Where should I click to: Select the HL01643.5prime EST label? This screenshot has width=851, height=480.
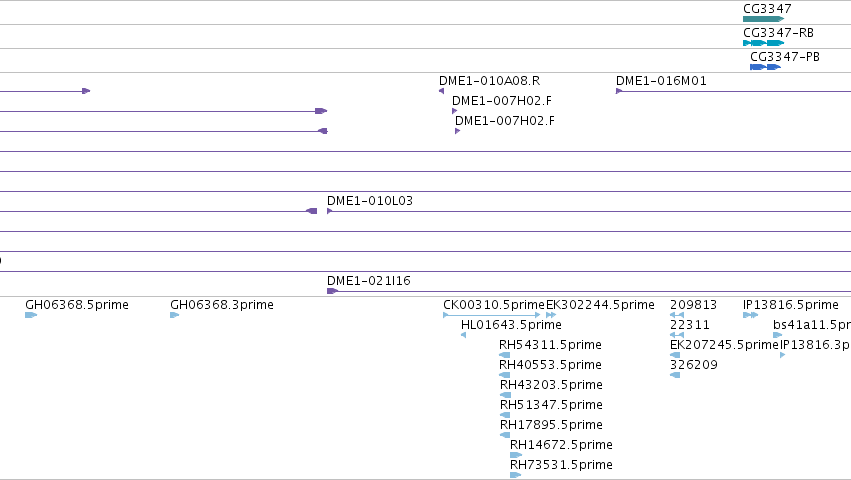[511, 325]
